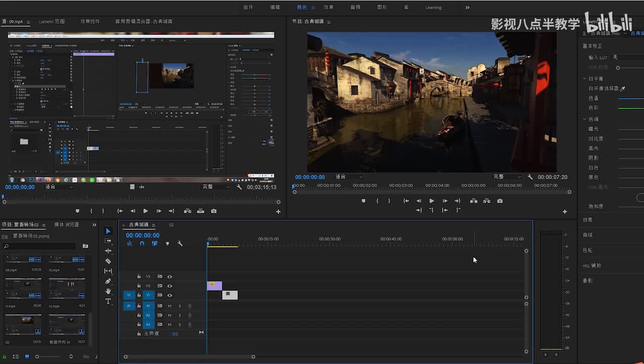Open the 音频剪辑混合器 panel tab

[144, 22]
